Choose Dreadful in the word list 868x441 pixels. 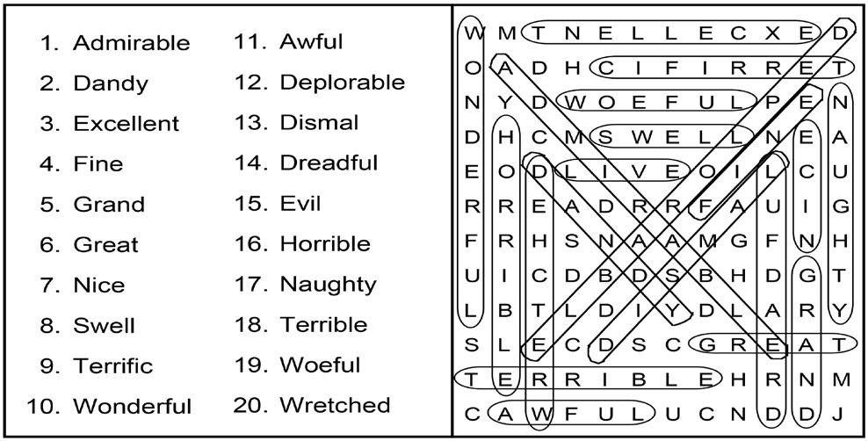pyautogui.click(x=329, y=163)
